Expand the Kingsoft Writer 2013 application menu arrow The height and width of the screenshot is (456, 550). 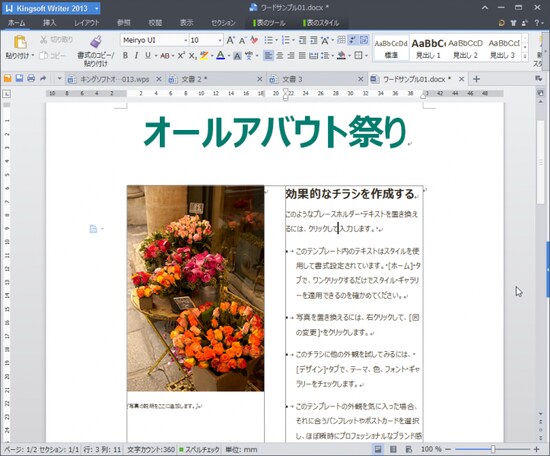(96, 8)
